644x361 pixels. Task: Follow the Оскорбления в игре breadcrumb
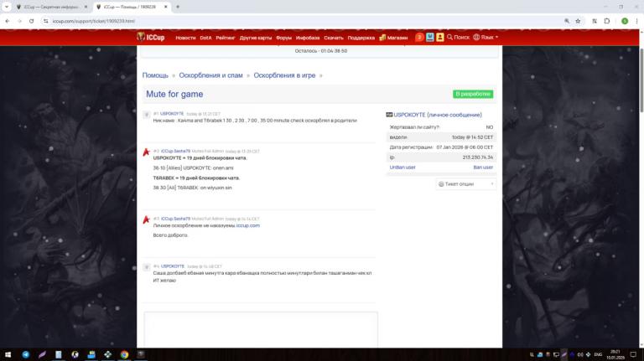(284, 75)
